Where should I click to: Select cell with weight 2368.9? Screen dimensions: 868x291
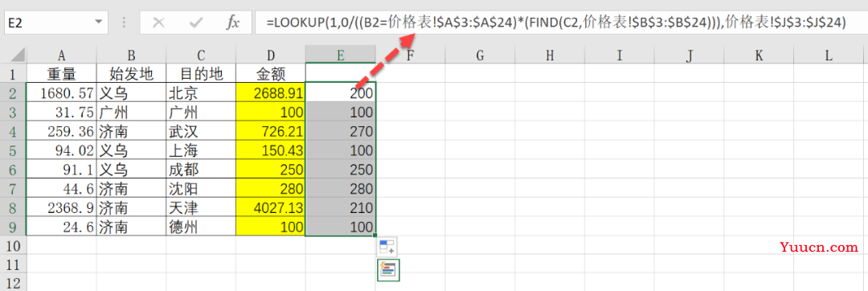[x=61, y=207]
